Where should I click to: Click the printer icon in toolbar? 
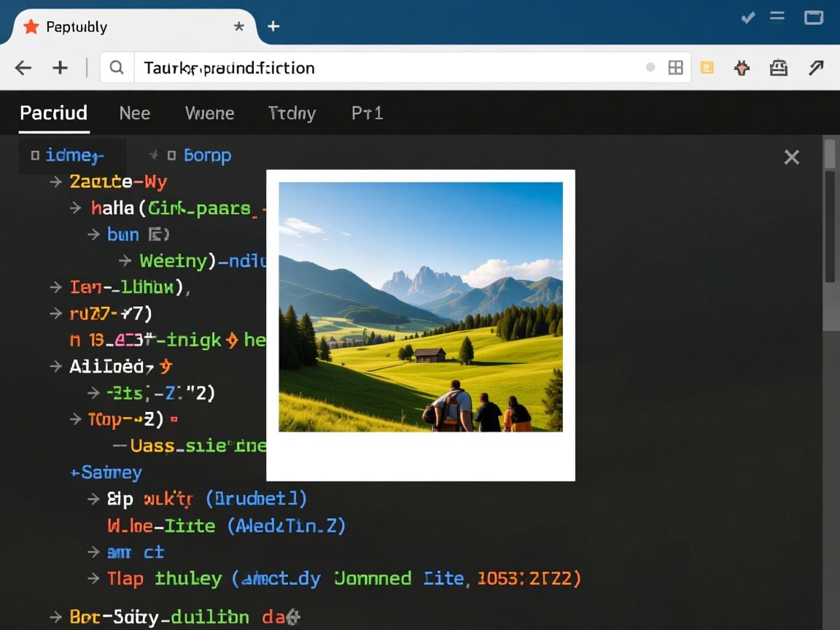(x=779, y=68)
